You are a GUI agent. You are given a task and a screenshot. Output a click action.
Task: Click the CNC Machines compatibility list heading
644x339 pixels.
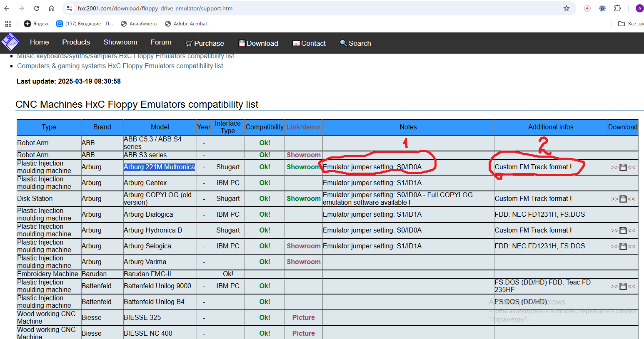(x=137, y=104)
